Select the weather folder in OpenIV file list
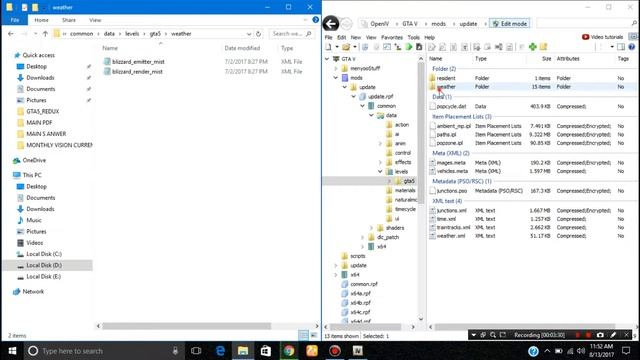Screen dimensions: 640x360 pos(532,87)
